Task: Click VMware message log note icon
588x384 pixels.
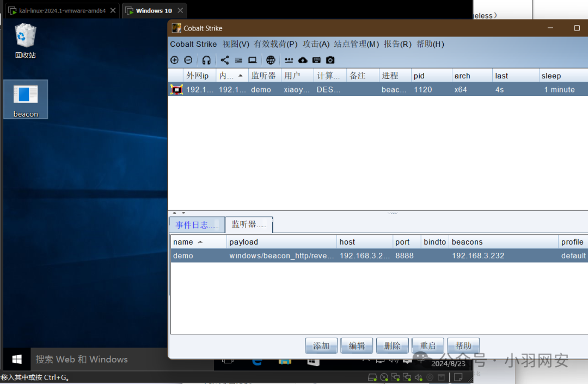Action: click(x=458, y=377)
